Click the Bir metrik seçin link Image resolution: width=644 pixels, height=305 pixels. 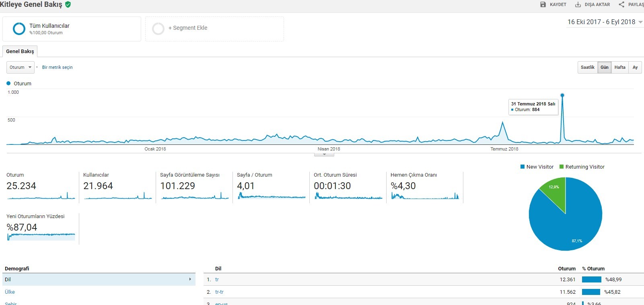point(58,67)
